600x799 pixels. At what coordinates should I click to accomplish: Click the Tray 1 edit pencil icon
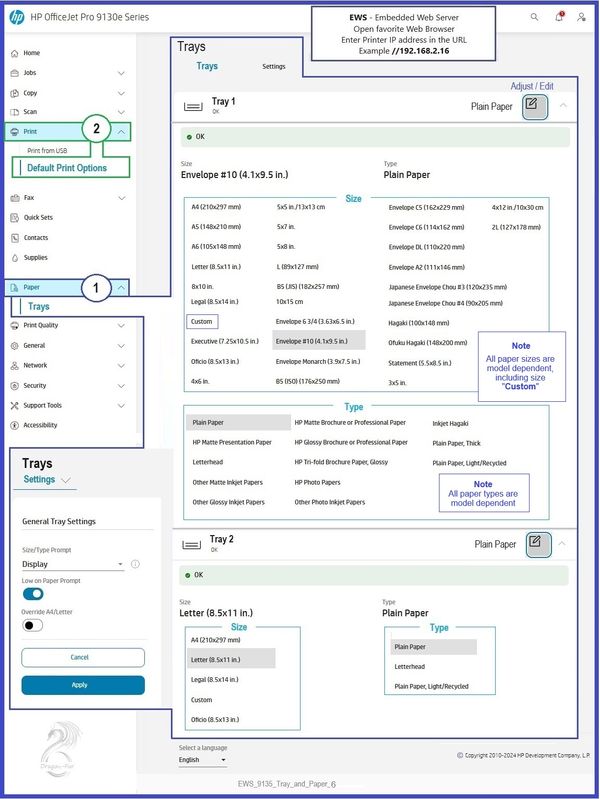(x=535, y=106)
